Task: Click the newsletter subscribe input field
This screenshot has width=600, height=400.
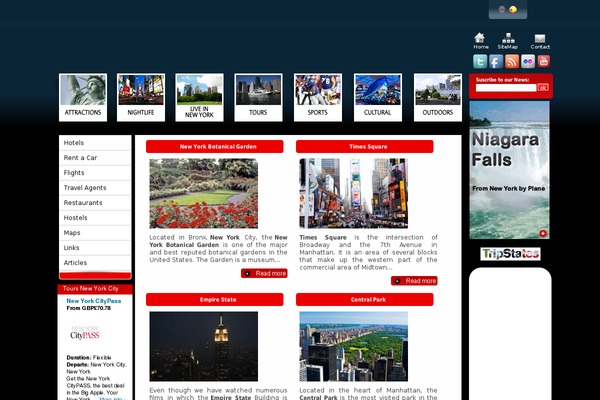Action: pos(506,88)
